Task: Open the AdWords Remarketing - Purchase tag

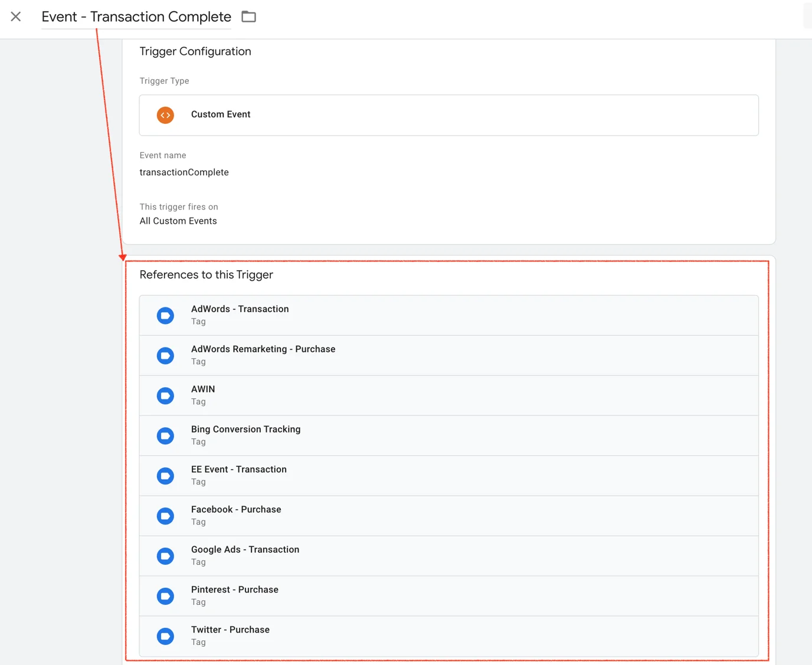Action: (x=448, y=356)
